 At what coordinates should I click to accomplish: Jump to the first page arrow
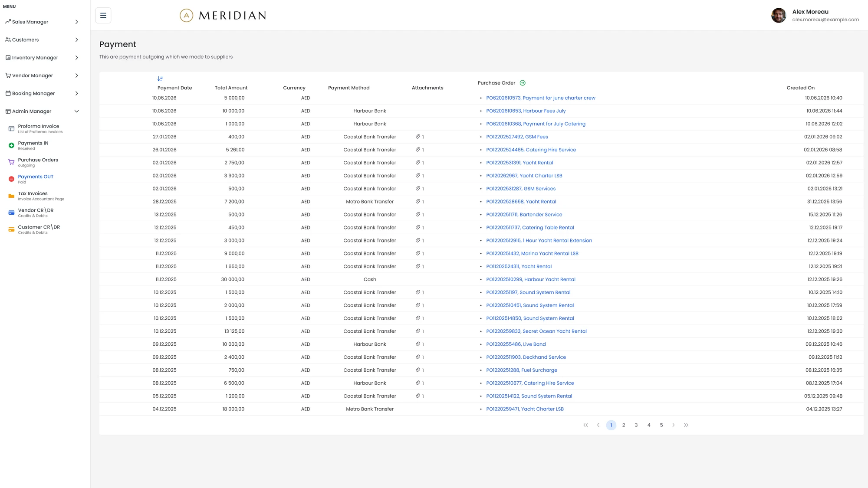(x=585, y=425)
